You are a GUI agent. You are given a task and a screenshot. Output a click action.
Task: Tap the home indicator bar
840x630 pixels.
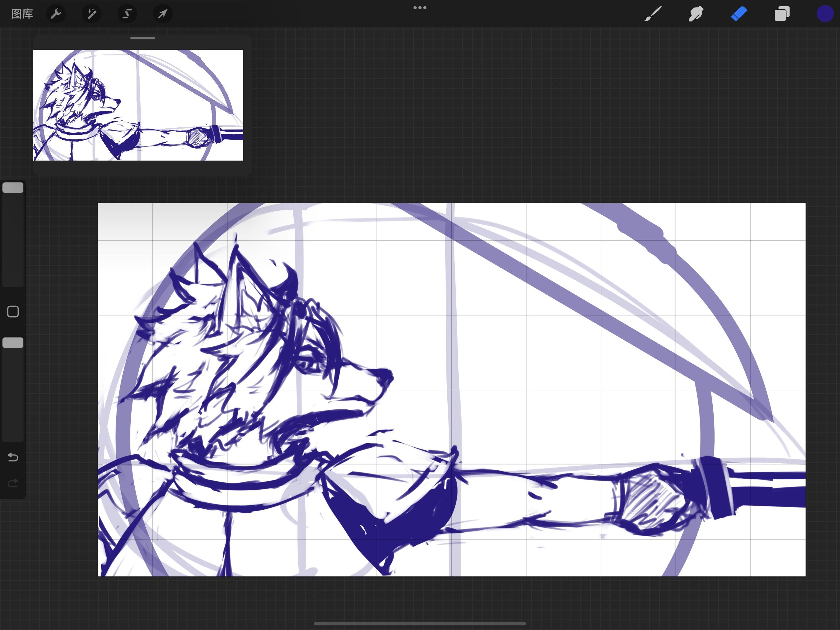[x=420, y=624]
